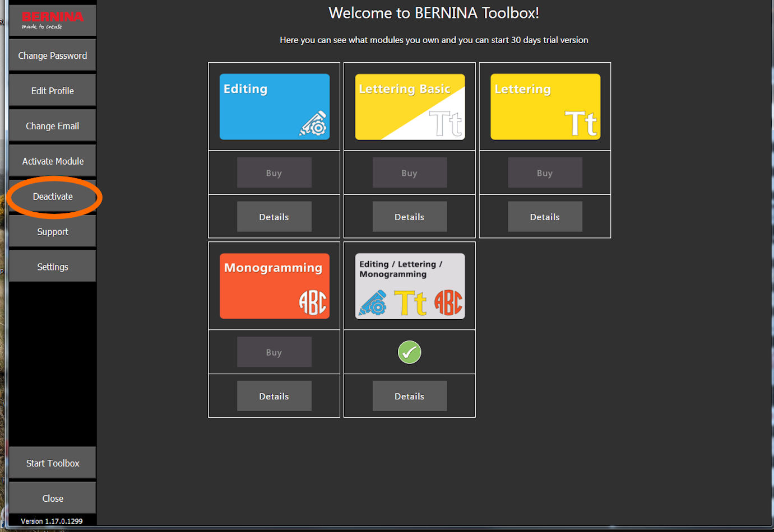The width and height of the screenshot is (774, 532).
Task: Launch Start Toolbox
Action: tap(53, 463)
